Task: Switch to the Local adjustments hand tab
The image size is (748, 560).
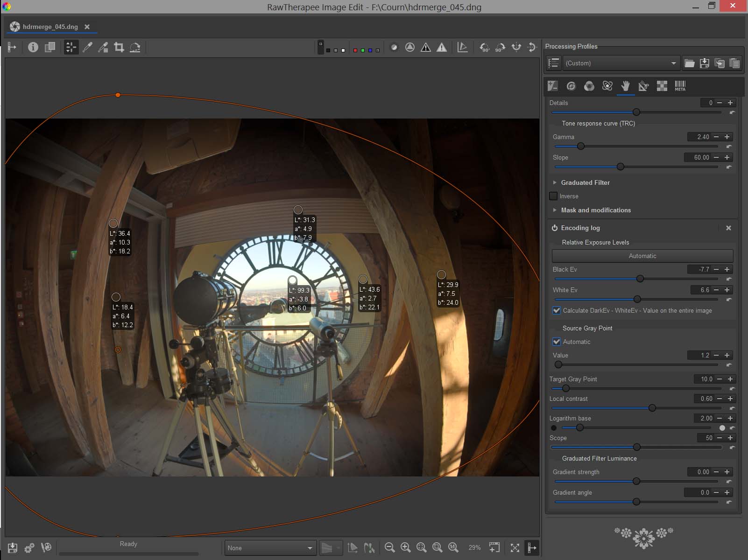Action: click(625, 86)
